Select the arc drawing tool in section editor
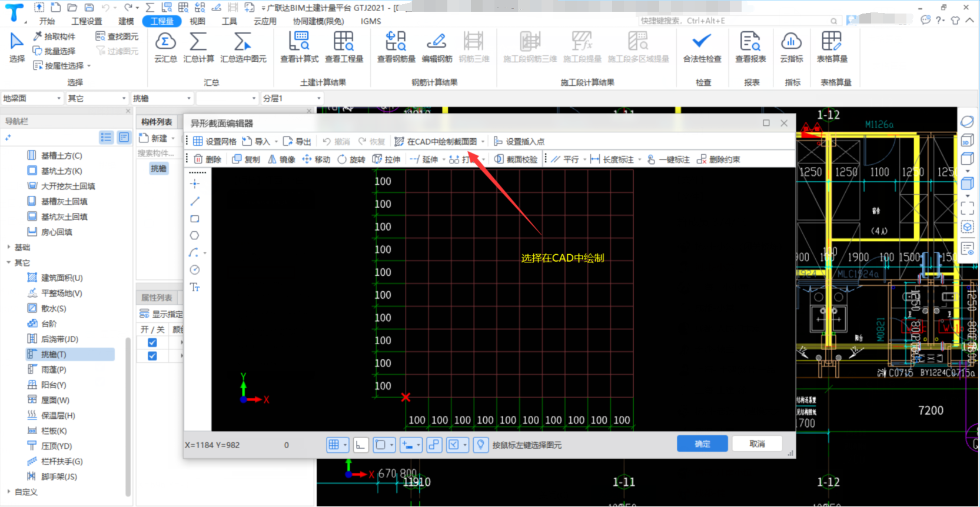980x507 pixels. 194,253
